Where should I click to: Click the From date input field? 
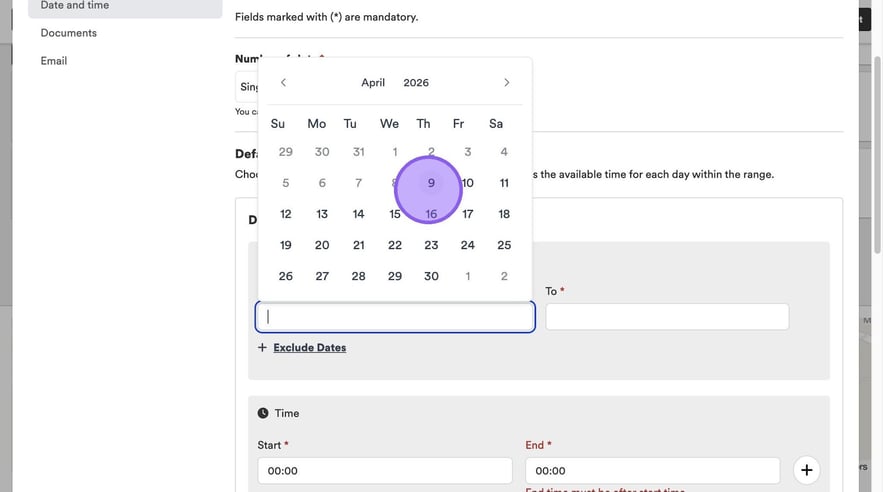point(395,317)
